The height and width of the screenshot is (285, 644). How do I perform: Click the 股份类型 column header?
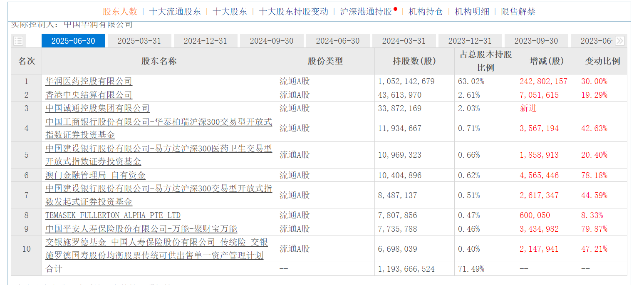[x=325, y=61]
